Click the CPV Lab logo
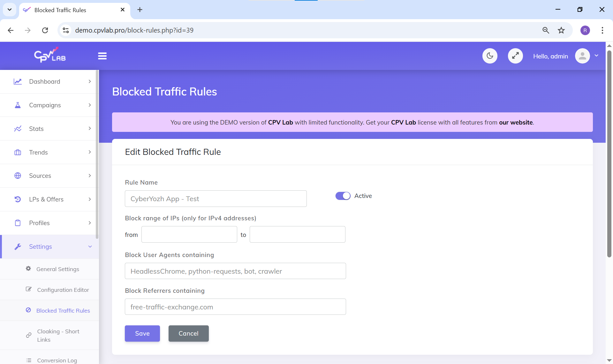 50,56
